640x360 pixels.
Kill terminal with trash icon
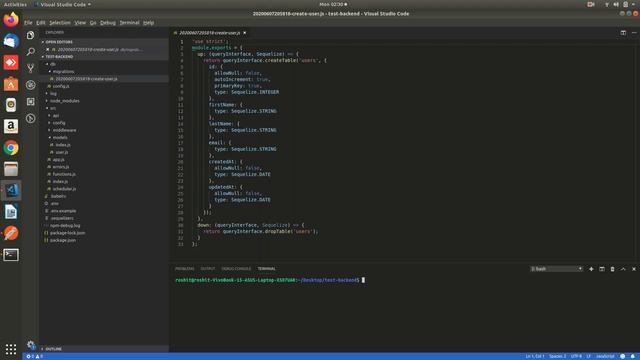(612, 269)
